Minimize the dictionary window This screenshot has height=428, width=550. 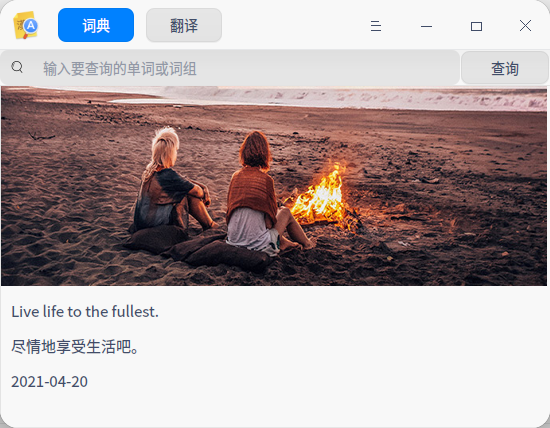(426, 26)
